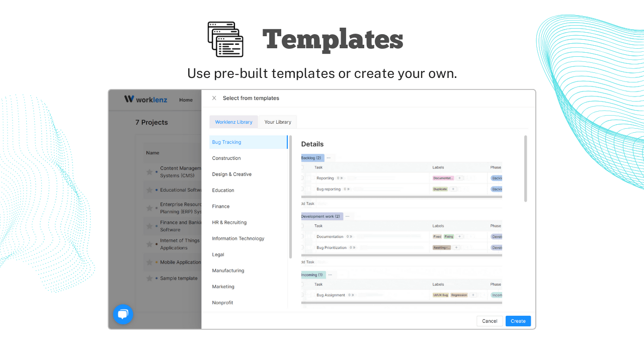
Task: Star the Mobile Application project
Action: click(149, 262)
